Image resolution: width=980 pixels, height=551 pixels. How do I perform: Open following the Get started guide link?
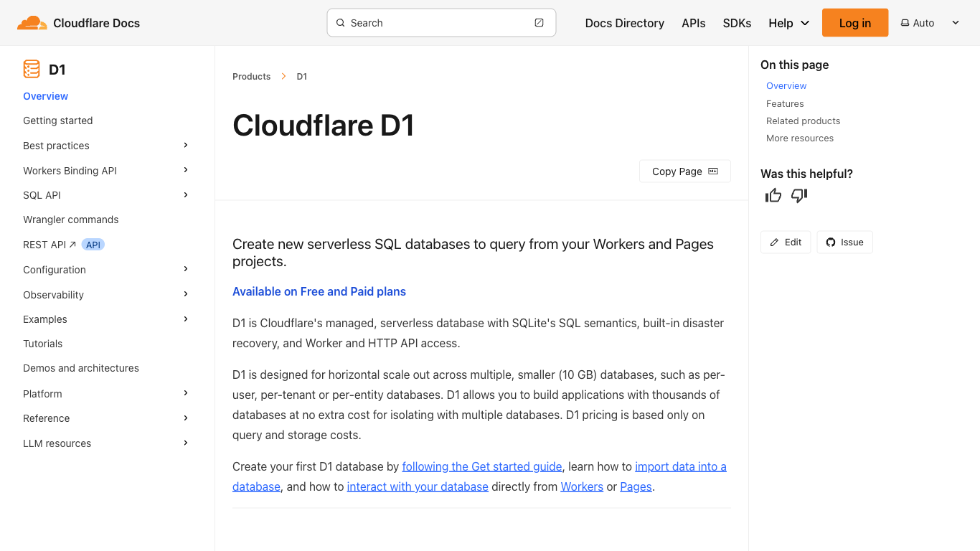tap(482, 466)
